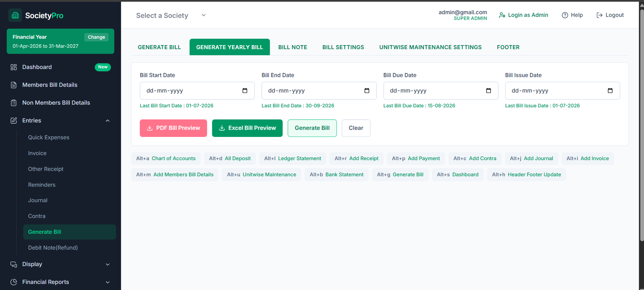The height and width of the screenshot is (290, 644).
Task: Click the SocietyPro logo icon
Action: tap(15, 15)
